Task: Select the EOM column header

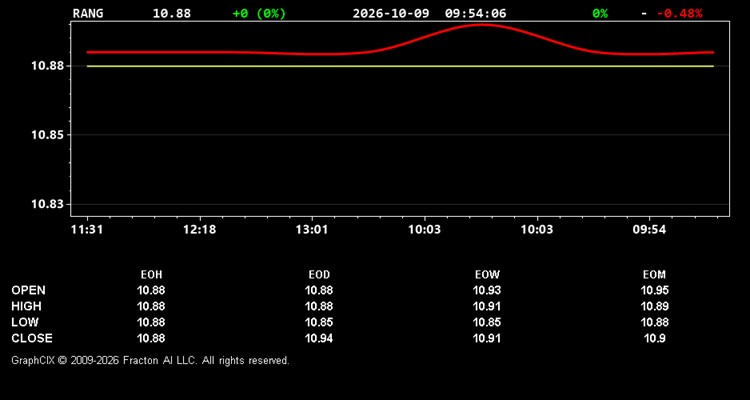Action: click(x=654, y=275)
